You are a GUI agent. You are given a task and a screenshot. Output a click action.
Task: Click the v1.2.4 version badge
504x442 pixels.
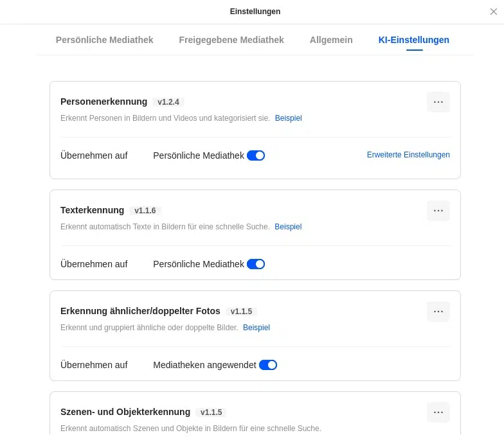point(168,102)
